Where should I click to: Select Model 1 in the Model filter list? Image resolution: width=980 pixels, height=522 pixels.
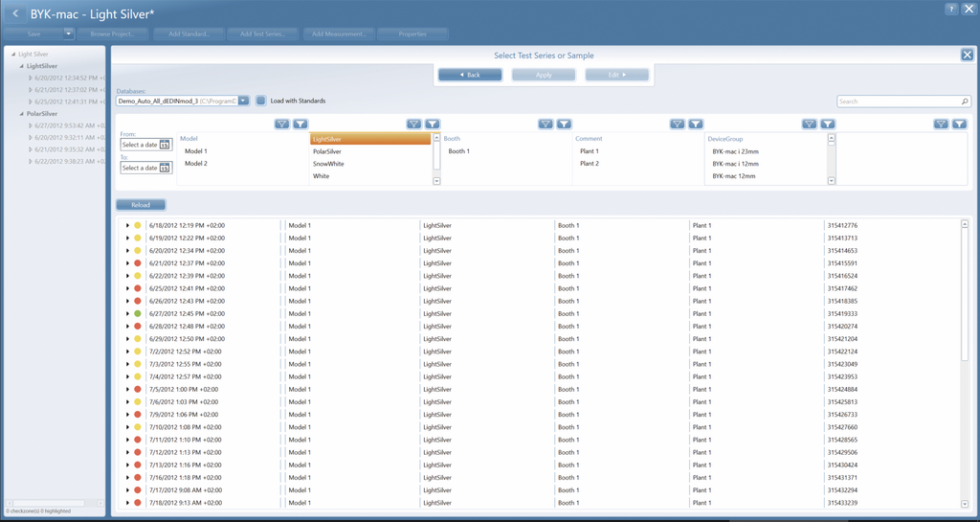[x=195, y=151]
